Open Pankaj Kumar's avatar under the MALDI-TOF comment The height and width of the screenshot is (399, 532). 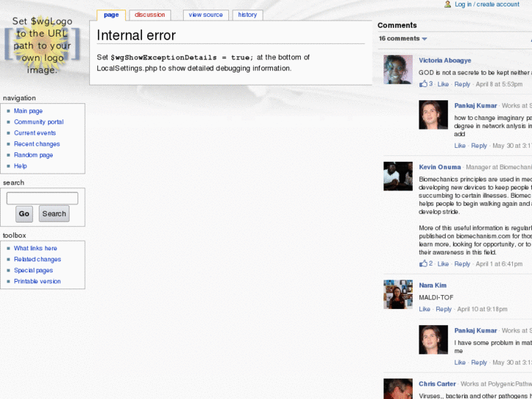point(433,340)
